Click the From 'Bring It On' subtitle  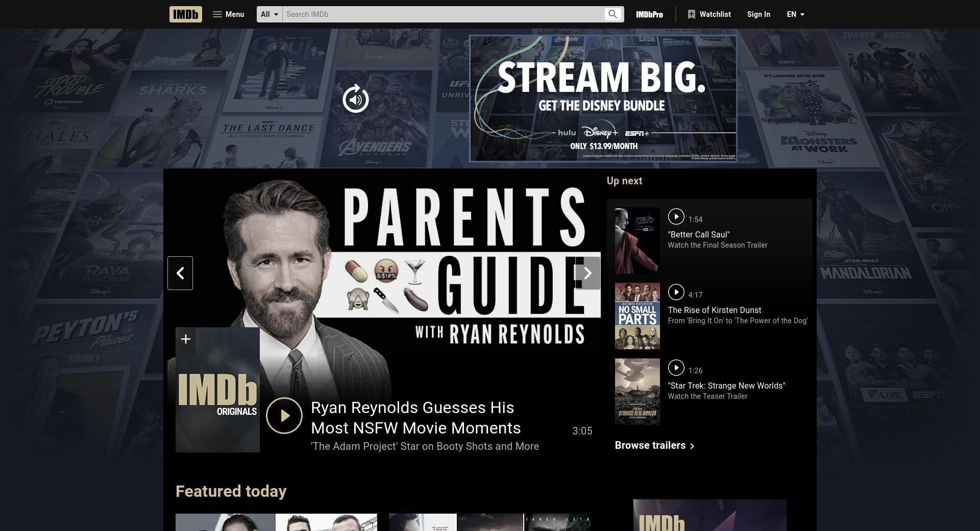point(738,321)
